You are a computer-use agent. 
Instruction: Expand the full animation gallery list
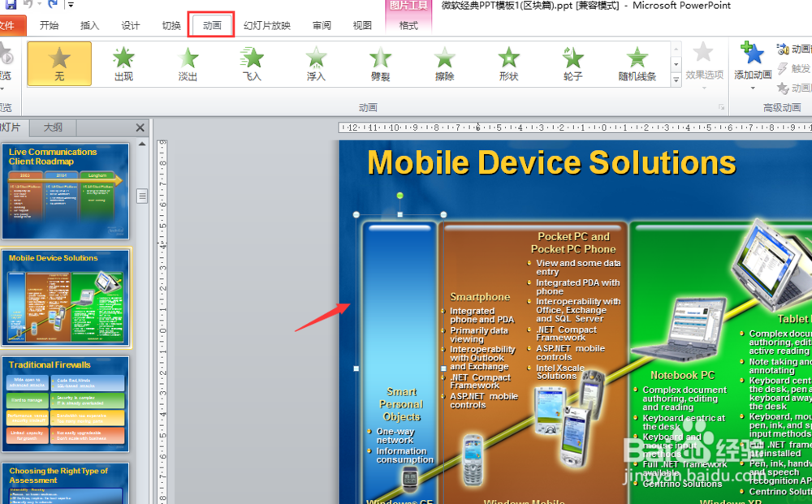coord(676,80)
